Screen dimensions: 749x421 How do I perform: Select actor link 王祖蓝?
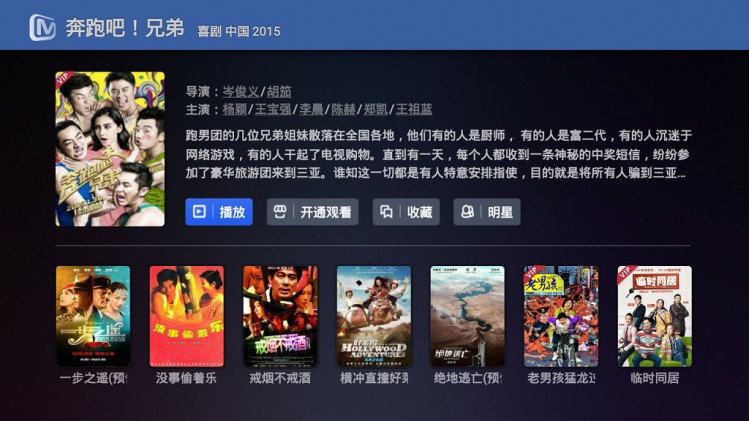click(x=414, y=109)
